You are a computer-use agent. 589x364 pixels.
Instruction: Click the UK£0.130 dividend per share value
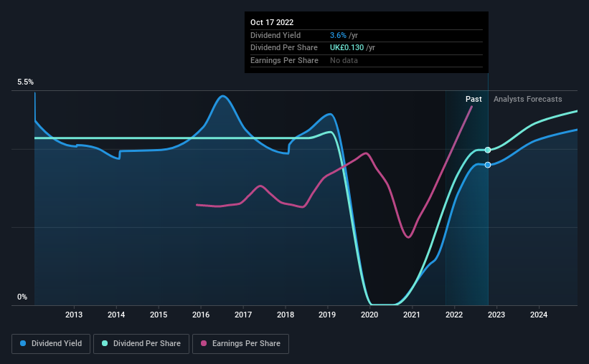347,48
